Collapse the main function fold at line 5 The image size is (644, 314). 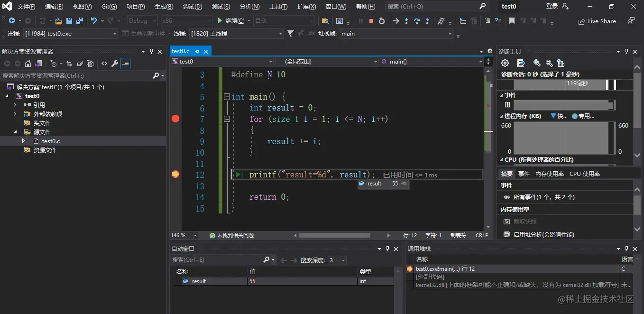227,97
